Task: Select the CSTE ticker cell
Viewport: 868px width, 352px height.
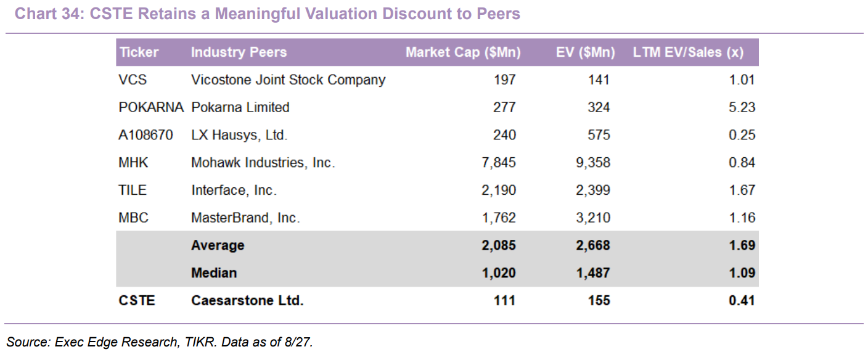Action: tap(137, 300)
